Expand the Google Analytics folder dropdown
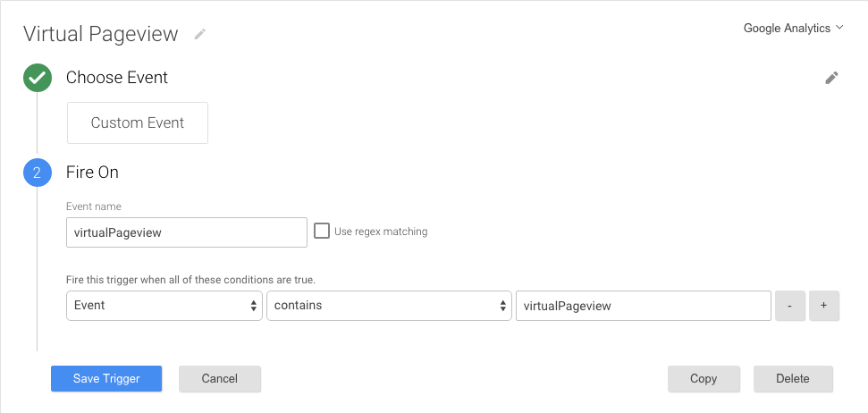 [x=793, y=29]
